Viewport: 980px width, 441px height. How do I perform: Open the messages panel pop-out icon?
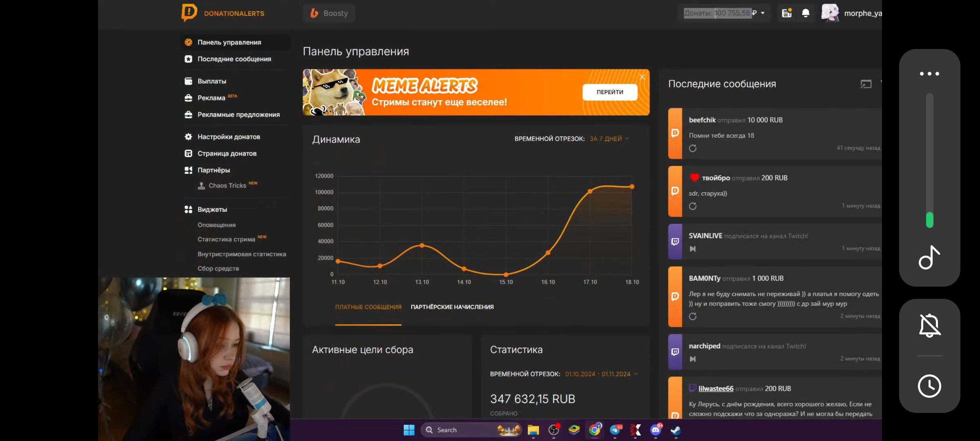tap(866, 84)
